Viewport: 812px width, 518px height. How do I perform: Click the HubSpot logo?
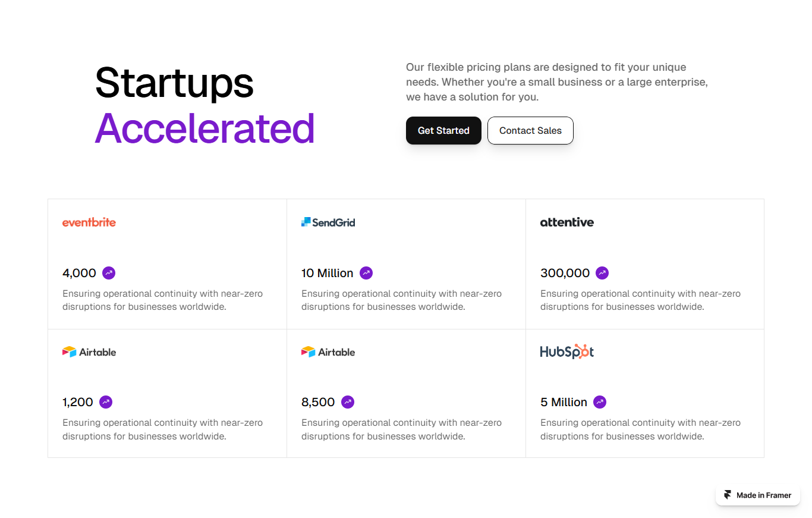click(566, 351)
